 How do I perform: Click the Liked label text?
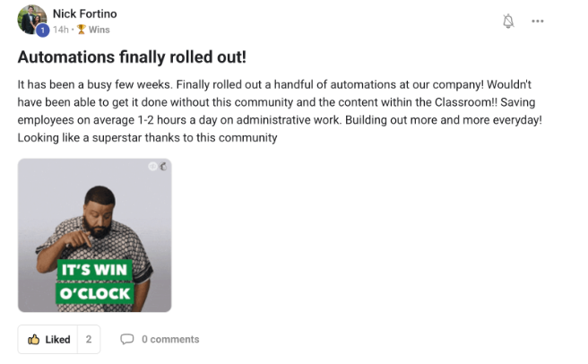[57, 340]
